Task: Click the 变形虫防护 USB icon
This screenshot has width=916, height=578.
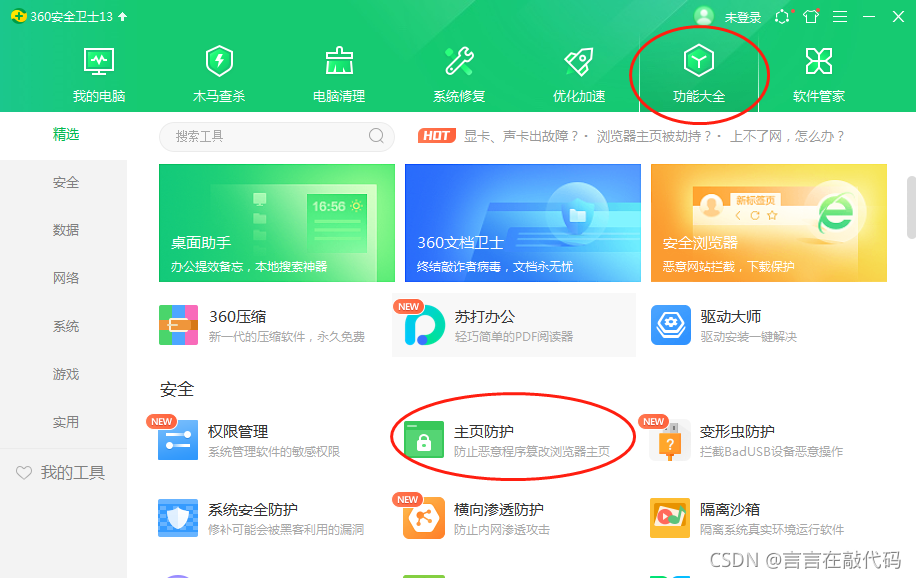Action: [670, 440]
